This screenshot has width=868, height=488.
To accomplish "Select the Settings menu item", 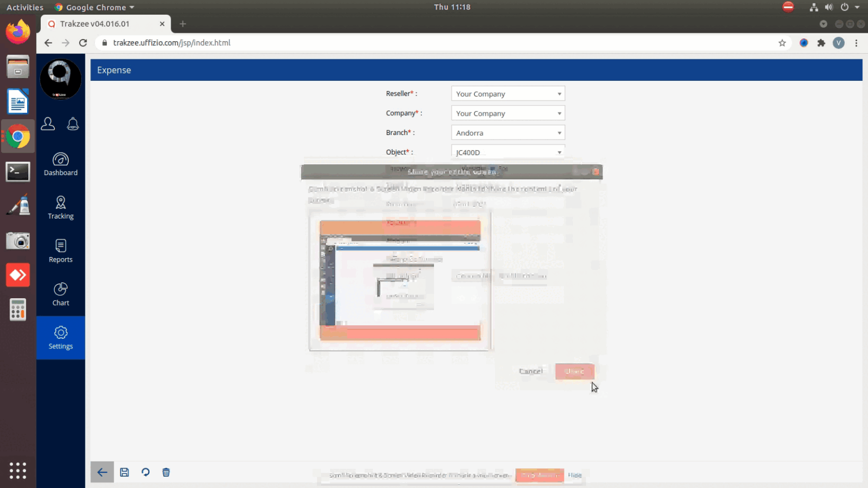I will click(x=60, y=338).
